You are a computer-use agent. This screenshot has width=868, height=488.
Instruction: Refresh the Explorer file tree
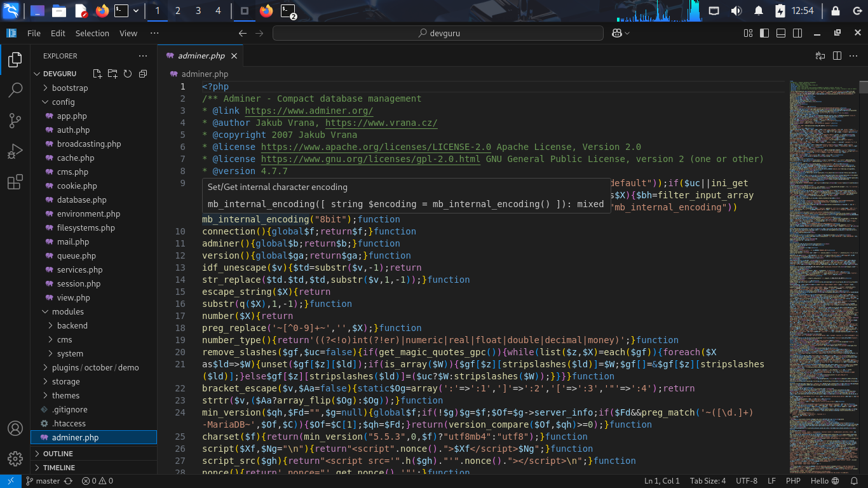[x=128, y=74]
